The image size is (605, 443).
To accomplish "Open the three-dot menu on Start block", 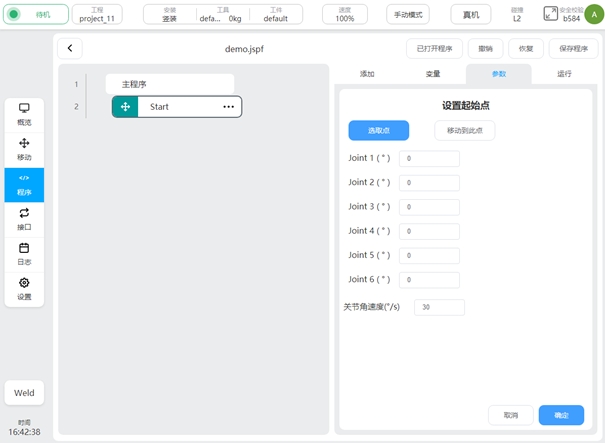I will [228, 106].
